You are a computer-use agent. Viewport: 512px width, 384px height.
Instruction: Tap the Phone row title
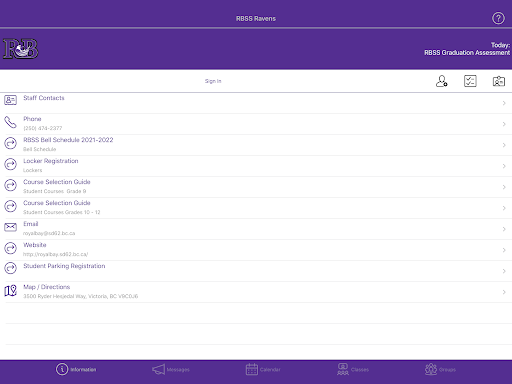pyautogui.click(x=32, y=119)
